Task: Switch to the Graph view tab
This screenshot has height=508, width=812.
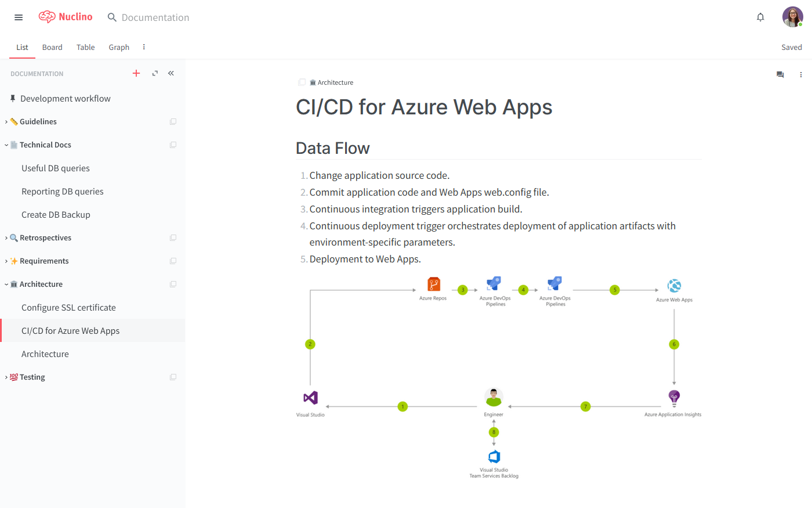Action: [119, 47]
